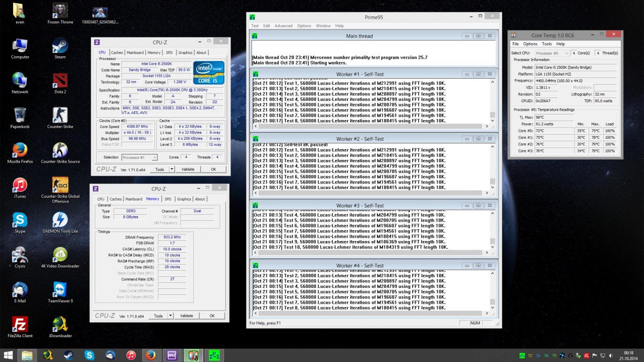Open DAEMON Tools Lite desktop icon

(60, 222)
